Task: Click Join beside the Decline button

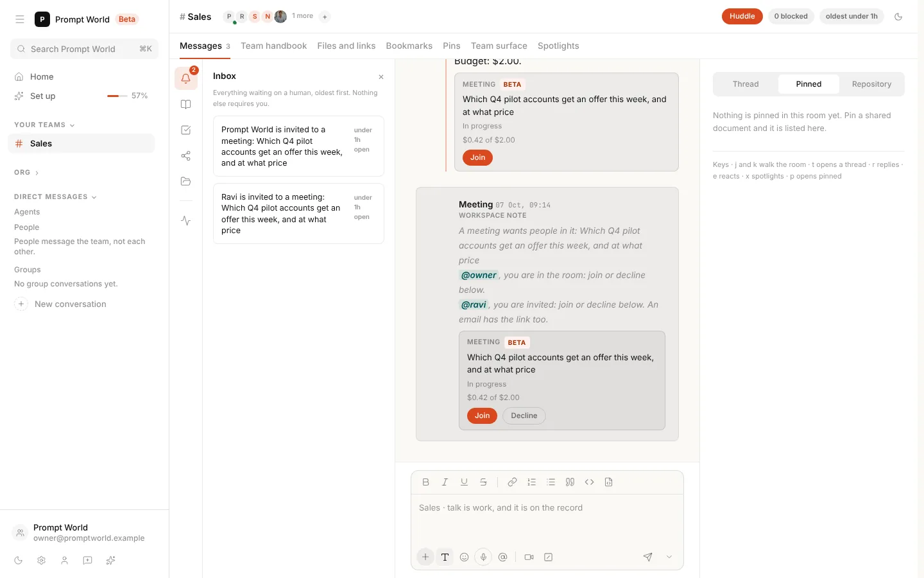Action: point(483,416)
